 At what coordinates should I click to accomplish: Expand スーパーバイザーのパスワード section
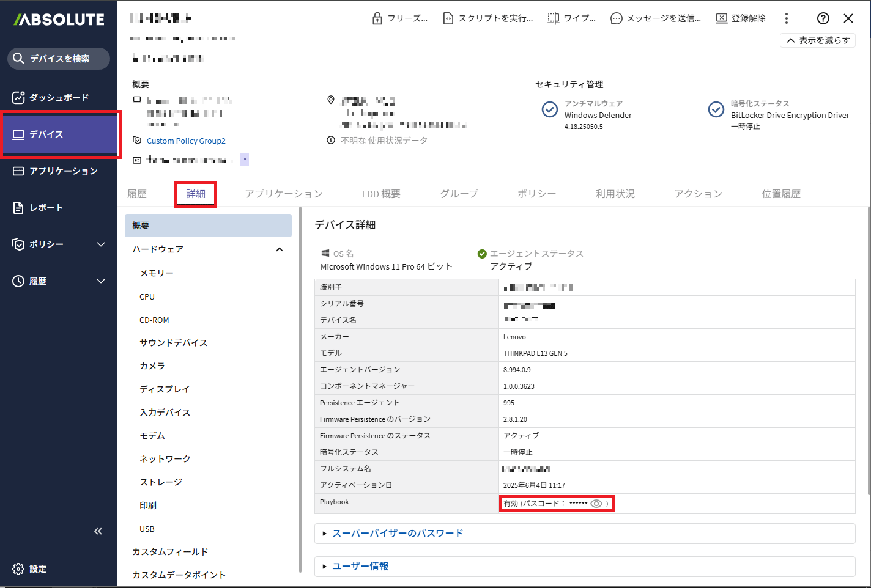[398, 534]
